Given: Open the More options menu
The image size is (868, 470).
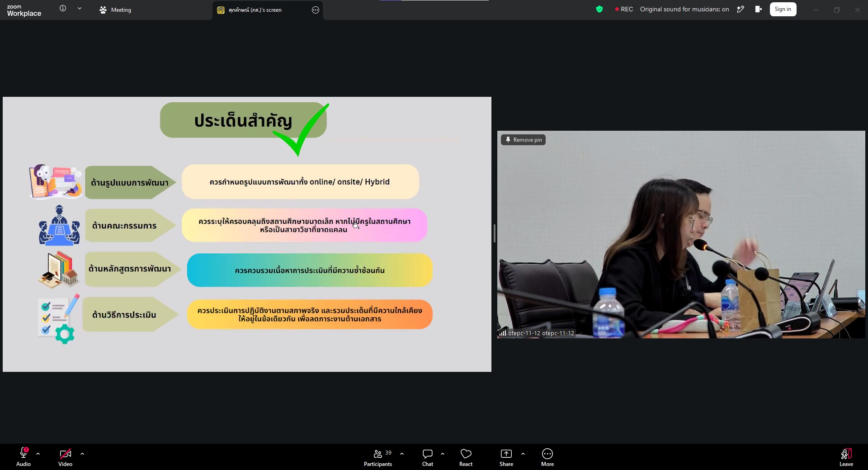Looking at the screenshot, I should (x=547, y=457).
